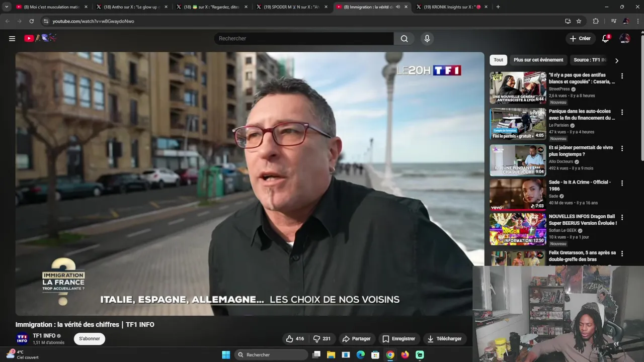This screenshot has width=644, height=362.
Task: Like the video with thumbs up
Action: [x=295, y=339]
